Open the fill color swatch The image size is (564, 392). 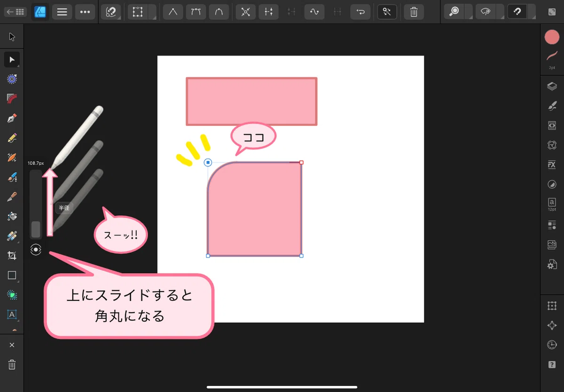(552, 37)
